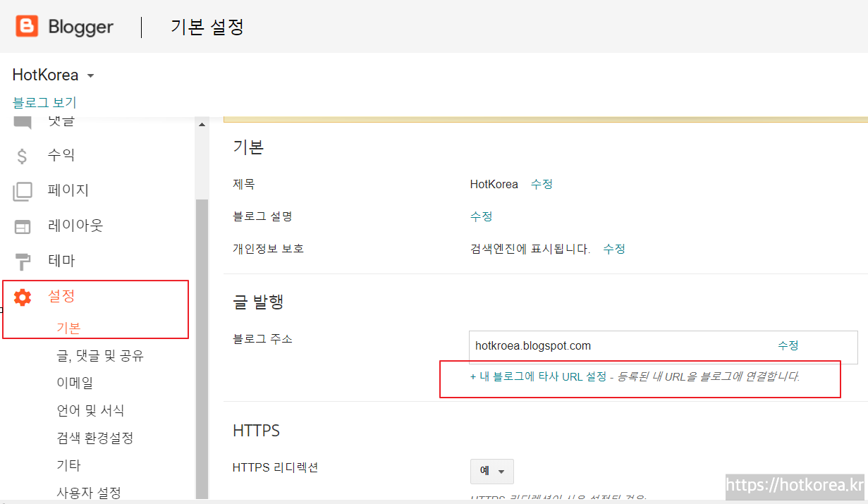The image size is (868, 504).
Task: Click the hotkroea.blogspot.com address text
Action: (x=533, y=345)
